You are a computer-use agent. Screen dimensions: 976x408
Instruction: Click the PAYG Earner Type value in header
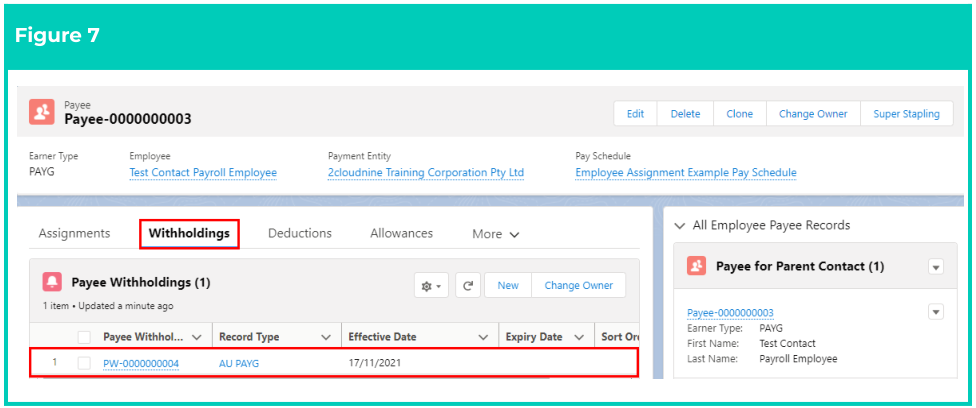pyautogui.click(x=42, y=172)
